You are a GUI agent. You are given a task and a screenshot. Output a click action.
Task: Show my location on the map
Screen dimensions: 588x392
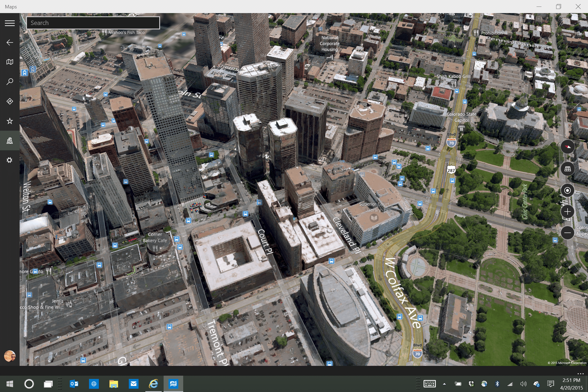tap(568, 190)
